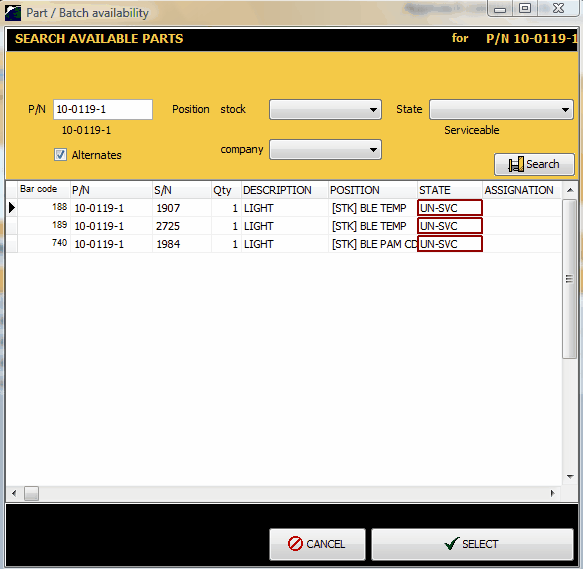Sort by the DESCRIPTION column header
583x569 pixels.
point(285,190)
